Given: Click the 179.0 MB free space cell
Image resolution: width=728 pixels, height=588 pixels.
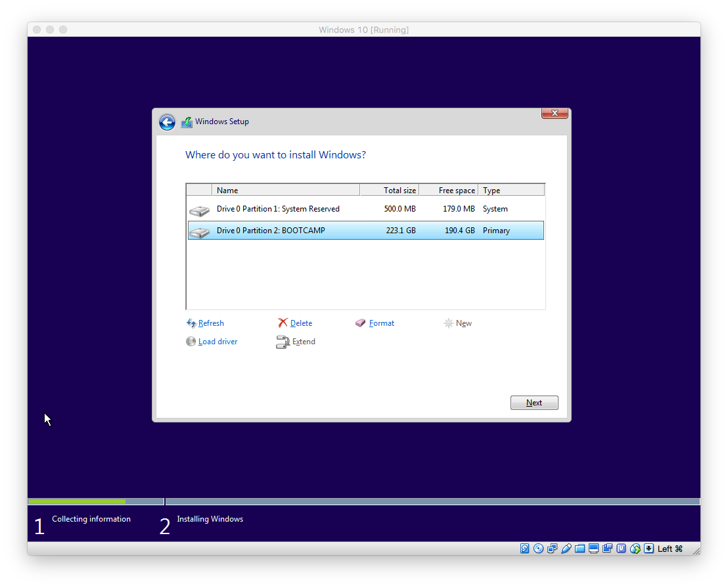Looking at the screenshot, I should (x=459, y=209).
